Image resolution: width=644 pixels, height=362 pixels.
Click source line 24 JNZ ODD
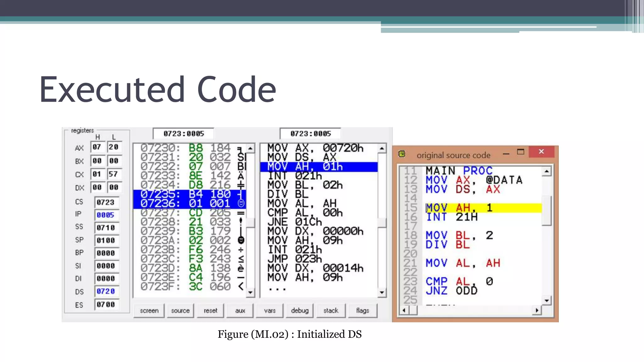(x=452, y=291)
